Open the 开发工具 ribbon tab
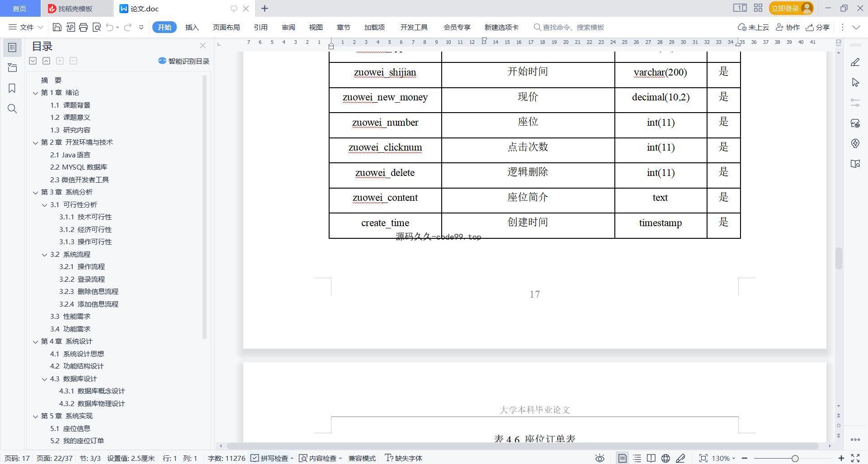The image size is (868, 464). [414, 27]
